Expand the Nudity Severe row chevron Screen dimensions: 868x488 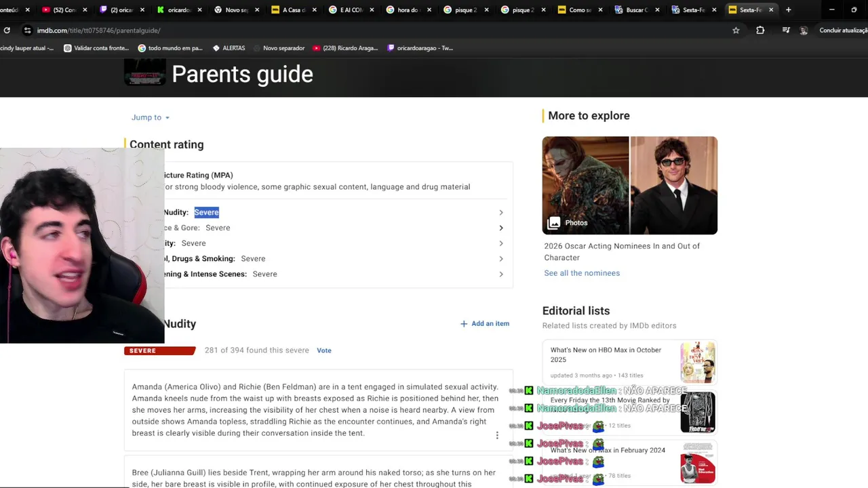click(x=501, y=213)
